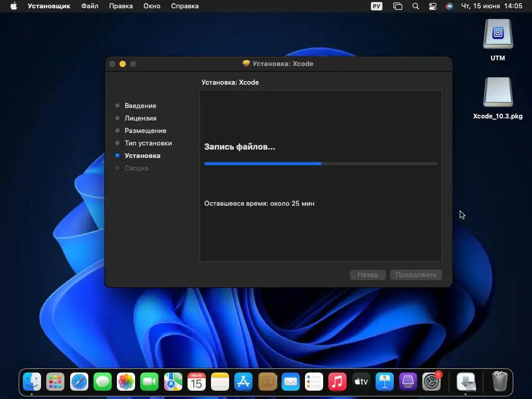Open the purple Apple Configurator Dock icon

pos(408,381)
